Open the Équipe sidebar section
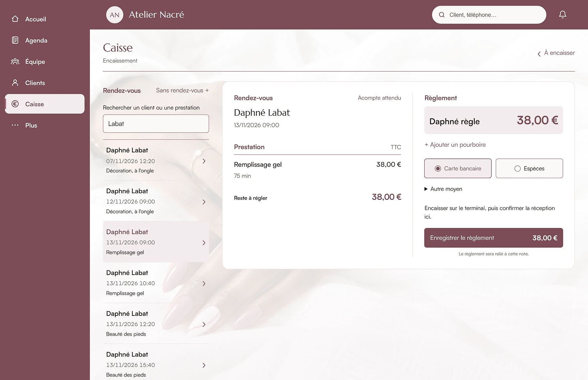The height and width of the screenshot is (380, 588). click(45, 61)
